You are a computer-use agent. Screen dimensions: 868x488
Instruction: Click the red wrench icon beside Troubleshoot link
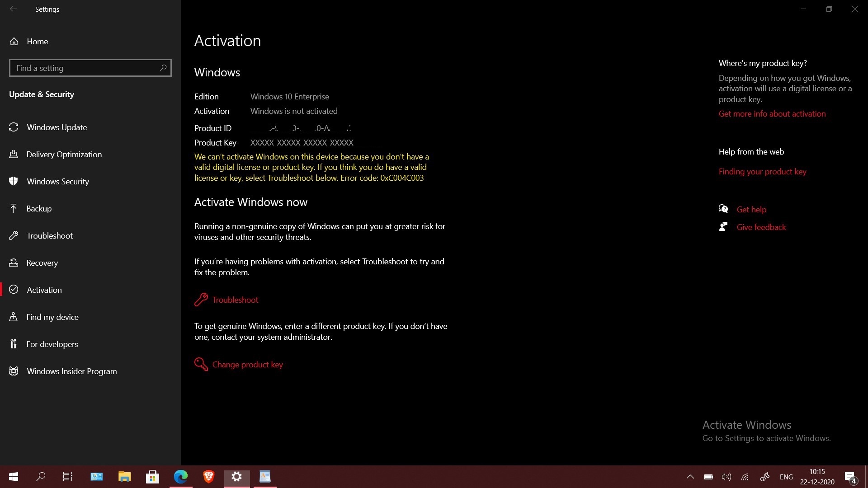coord(201,300)
